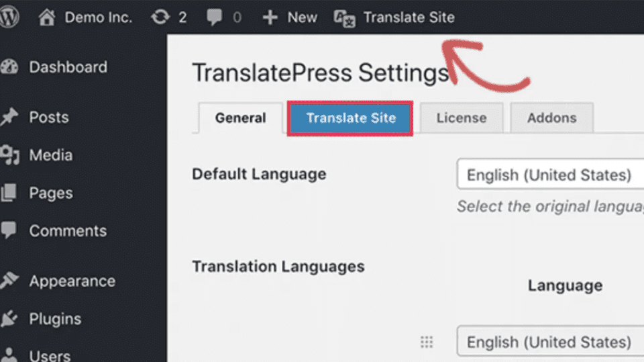
Task: Open the Users menu item
Action: 50,355
